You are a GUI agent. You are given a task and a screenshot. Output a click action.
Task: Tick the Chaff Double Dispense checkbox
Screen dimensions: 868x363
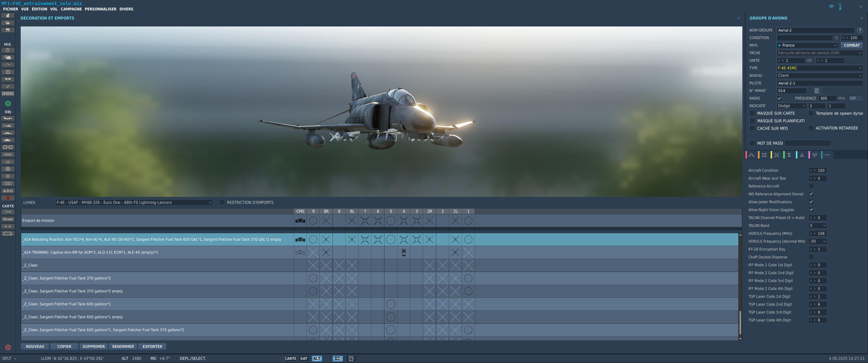[x=811, y=257]
